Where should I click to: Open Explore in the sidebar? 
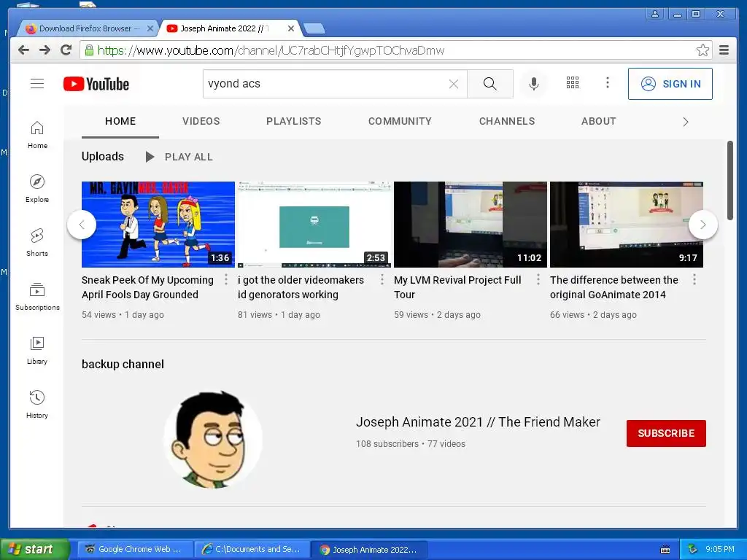pyautogui.click(x=37, y=189)
